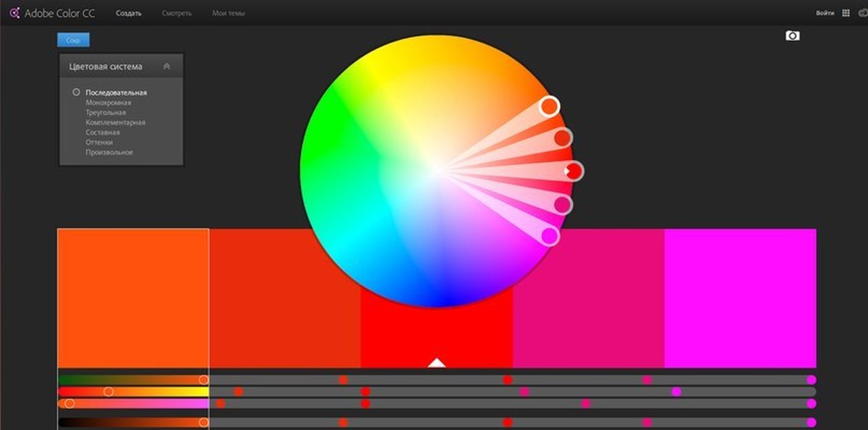Select the pure red base marker on the wheel
The image size is (868, 430).
click(574, 171)
